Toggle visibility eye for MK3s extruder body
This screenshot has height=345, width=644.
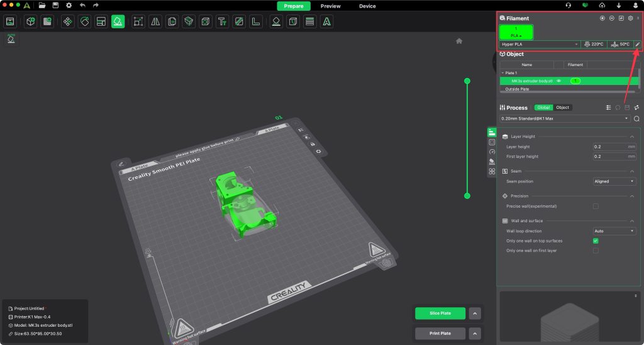tap(558, 81)
